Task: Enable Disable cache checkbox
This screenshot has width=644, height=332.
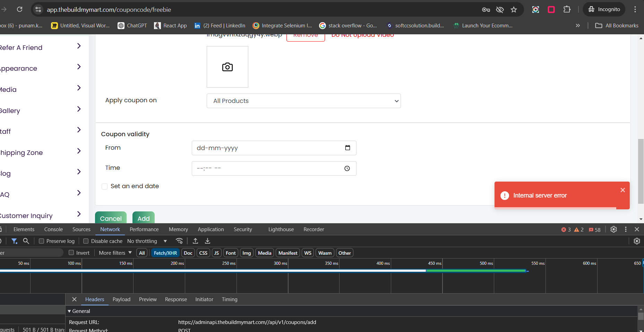Action: (x=86, y=241)
